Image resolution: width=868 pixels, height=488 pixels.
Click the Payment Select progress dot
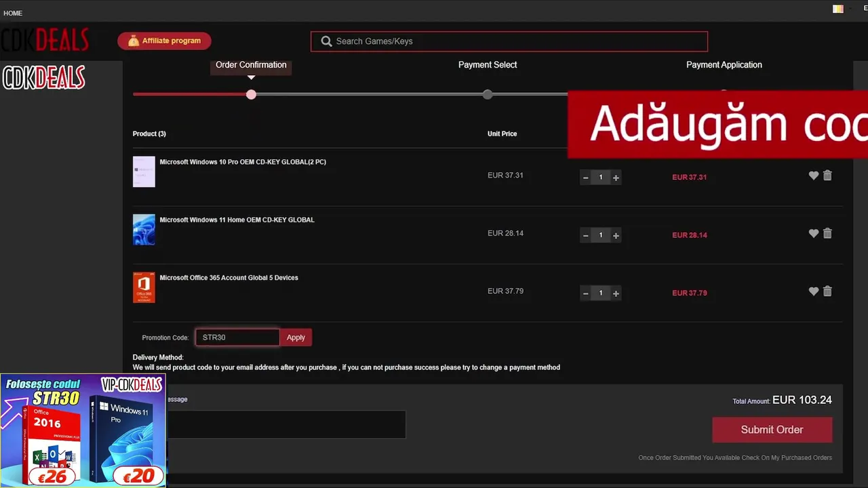tap(488, 94)
